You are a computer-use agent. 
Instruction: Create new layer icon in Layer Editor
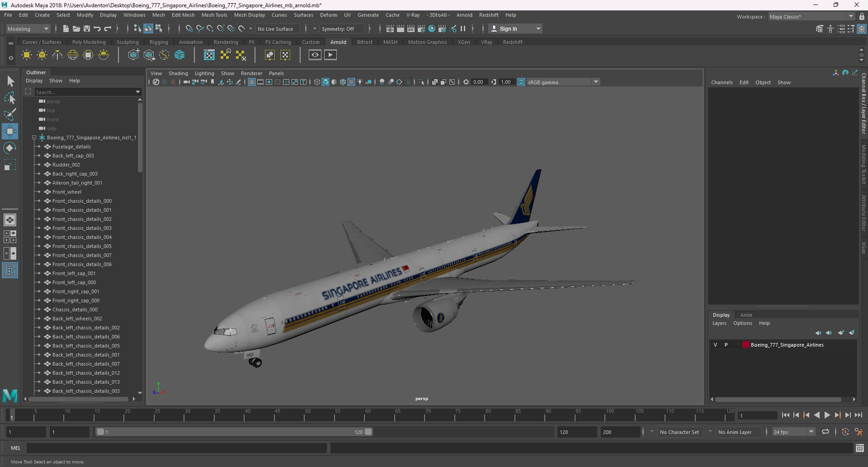(841, 333)
